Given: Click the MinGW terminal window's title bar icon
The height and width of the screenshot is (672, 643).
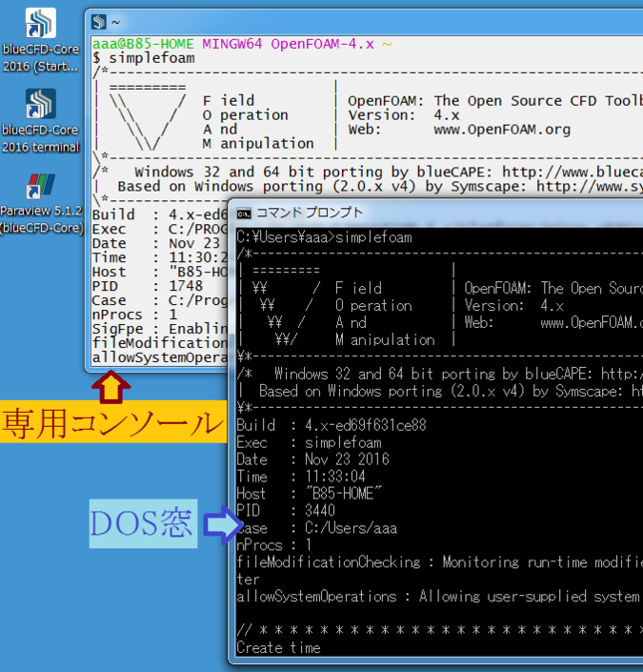Looking at the screenshot, I should coord(99,22).
